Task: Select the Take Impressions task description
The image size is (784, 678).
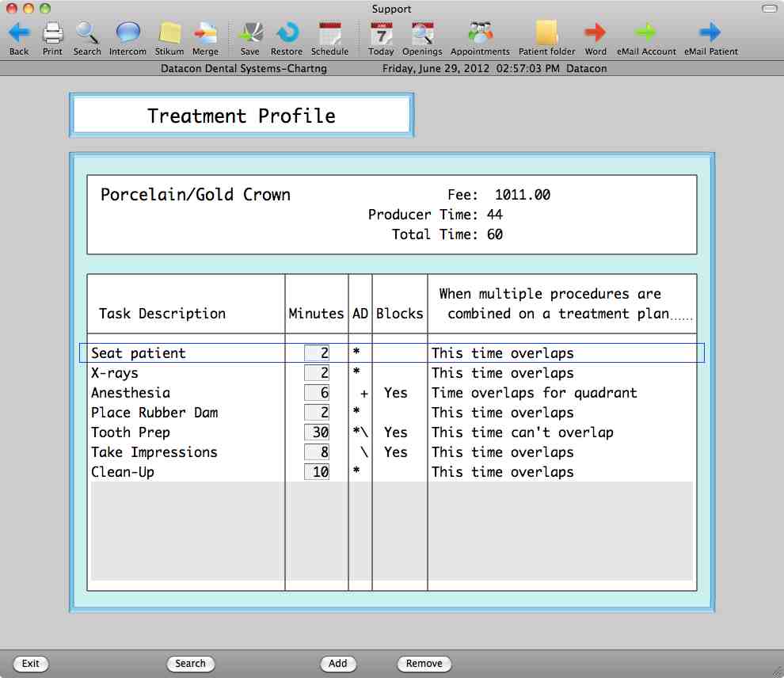Action: point(154,452)
